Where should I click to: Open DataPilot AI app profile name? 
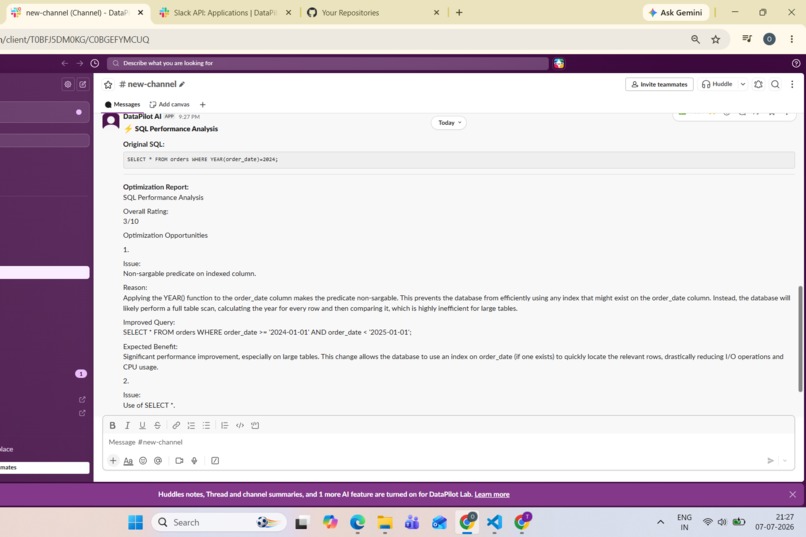[x=142, y=117]
